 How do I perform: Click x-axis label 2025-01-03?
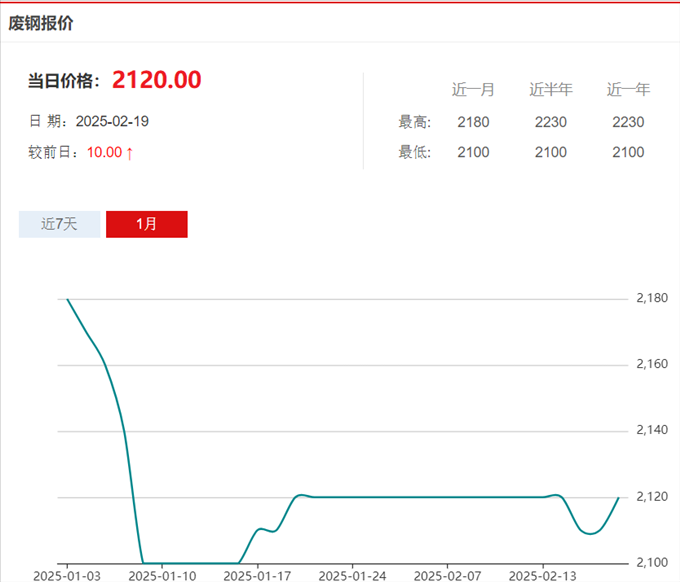click(67, 575)
